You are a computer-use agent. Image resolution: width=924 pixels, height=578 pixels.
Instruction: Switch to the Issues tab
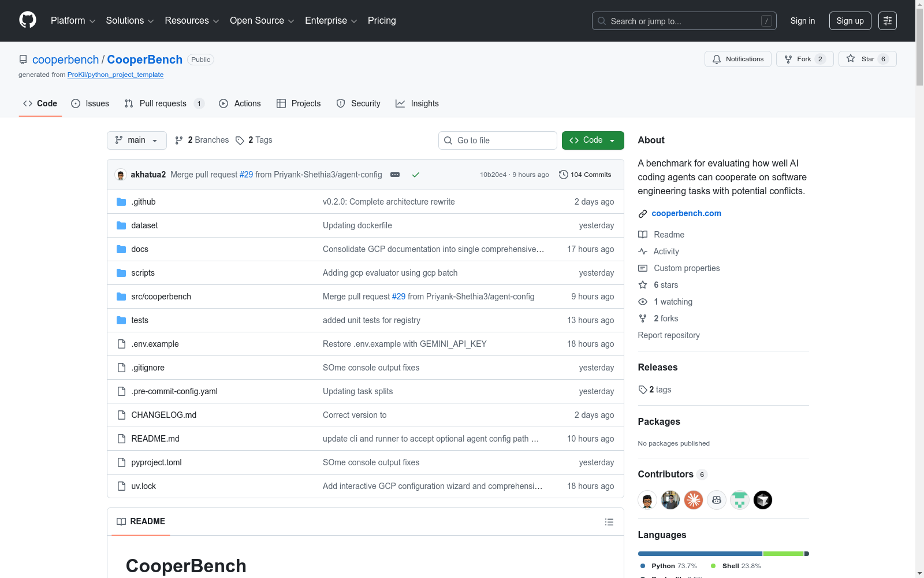(90, 103)
